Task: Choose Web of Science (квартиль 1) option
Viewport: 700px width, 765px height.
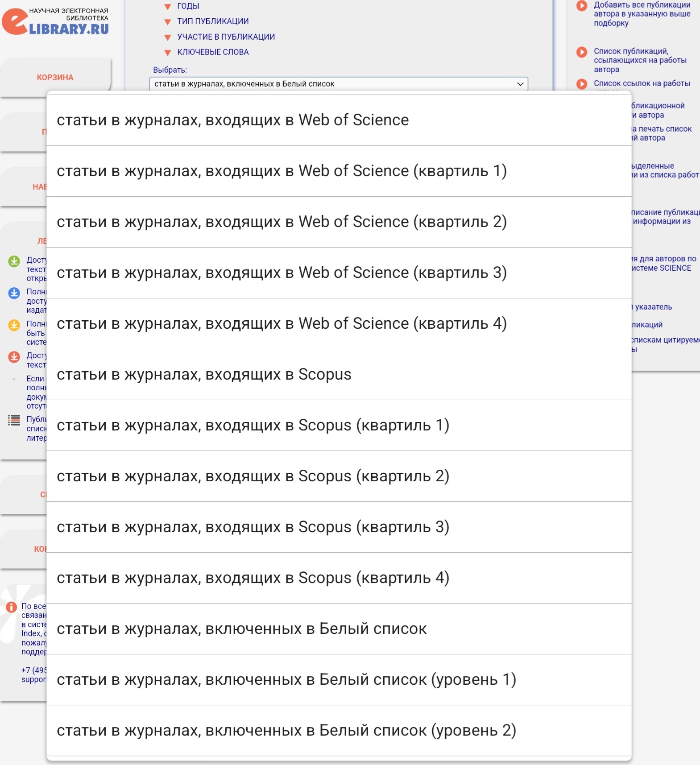Action: coord(339,171)
